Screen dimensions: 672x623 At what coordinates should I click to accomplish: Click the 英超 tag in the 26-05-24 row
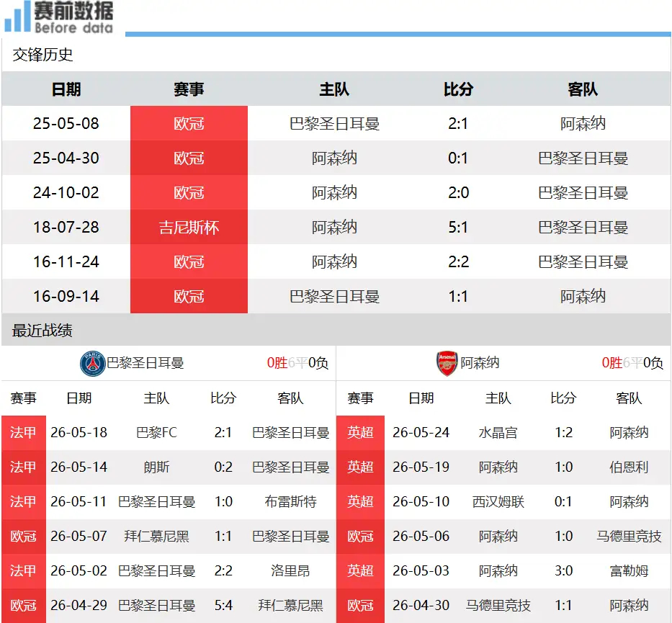(360, 432)
